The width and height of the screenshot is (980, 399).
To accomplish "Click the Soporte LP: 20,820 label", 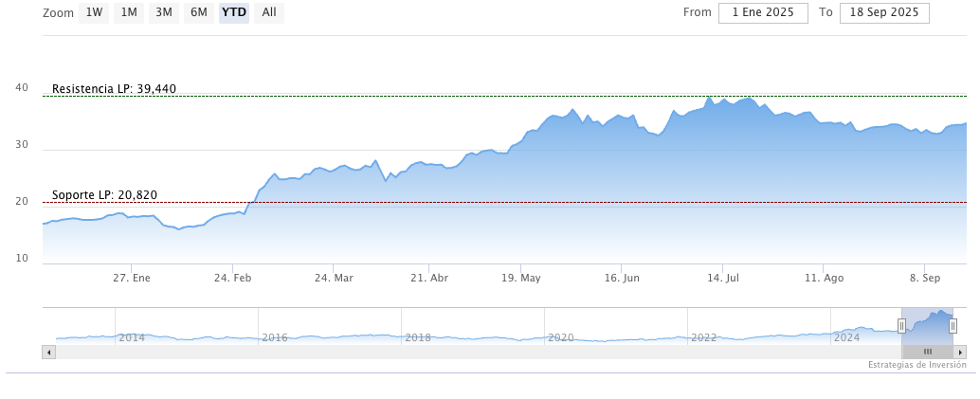I will (x=104, y=195).
